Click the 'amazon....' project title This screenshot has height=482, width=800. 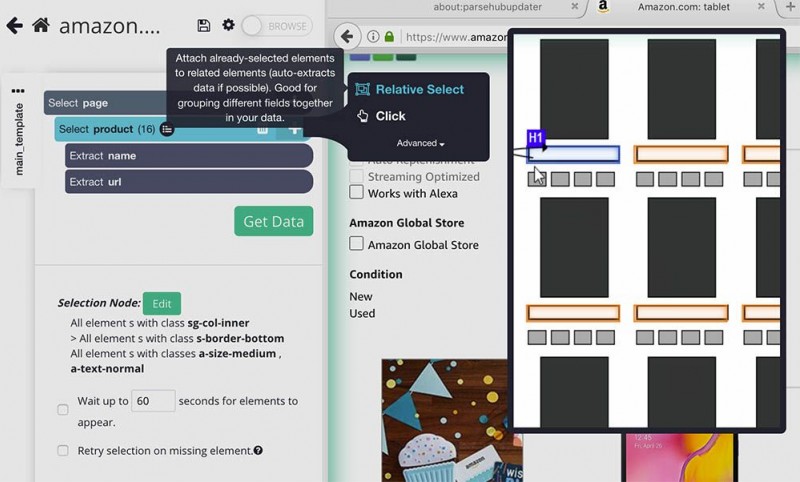click(x=110, y=26)
